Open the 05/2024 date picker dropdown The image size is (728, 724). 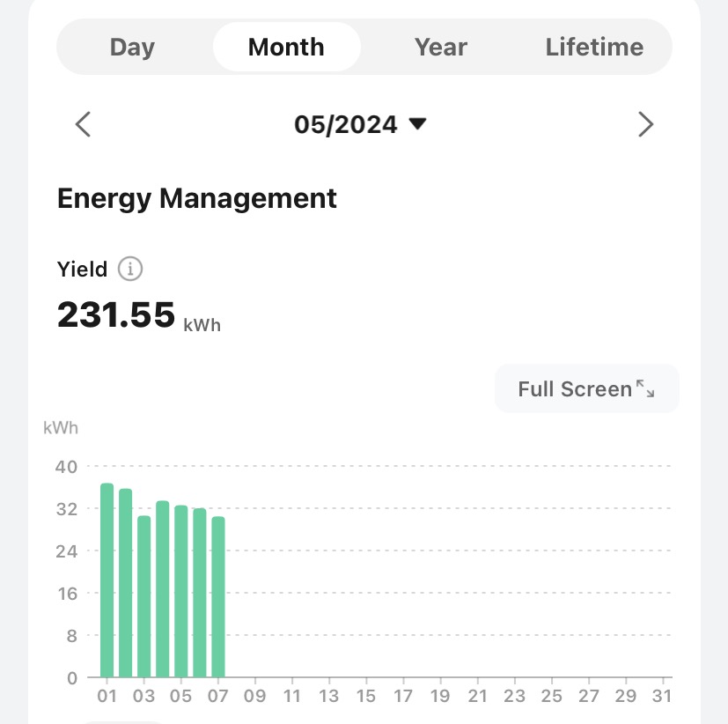(x=360, y=125)
